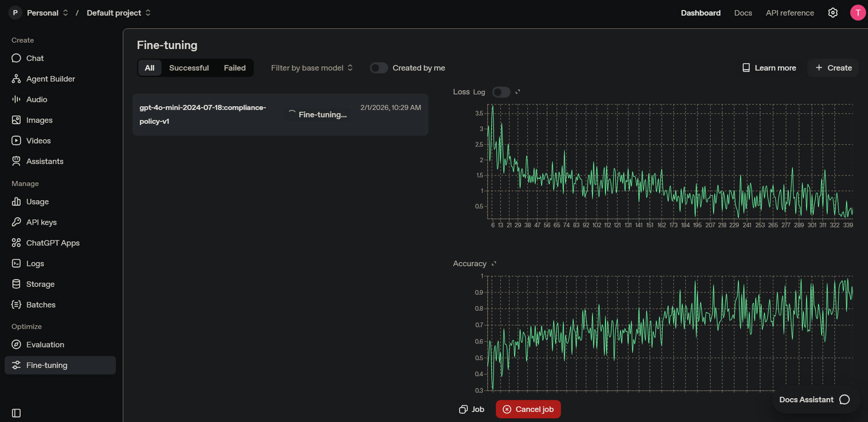Expand the Loss chart fullscreen
The width and height of the screenshot is (868, 422).
518,92
